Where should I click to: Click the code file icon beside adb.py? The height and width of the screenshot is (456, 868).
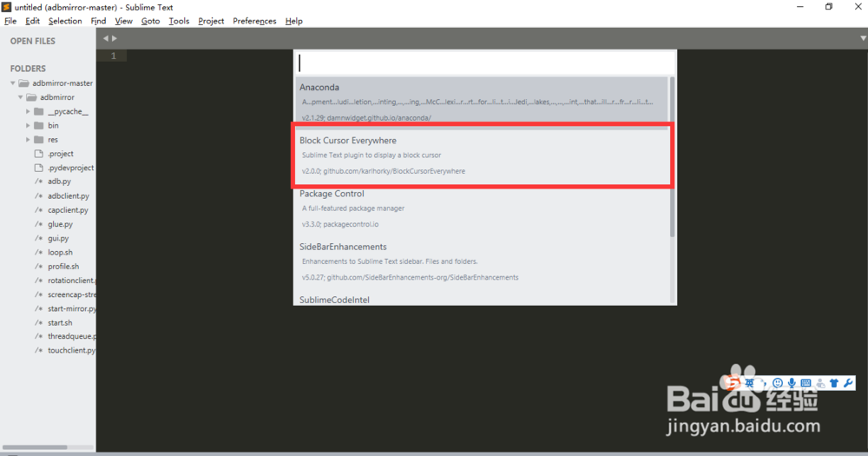pyautogui.click(x=39, y=182)
